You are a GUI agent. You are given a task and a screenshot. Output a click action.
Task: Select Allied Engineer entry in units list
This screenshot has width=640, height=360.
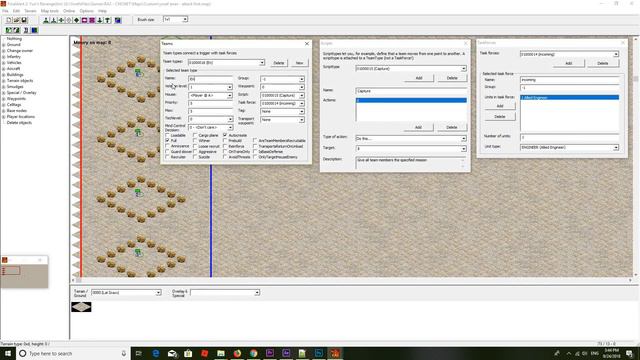tap(569, 98)
